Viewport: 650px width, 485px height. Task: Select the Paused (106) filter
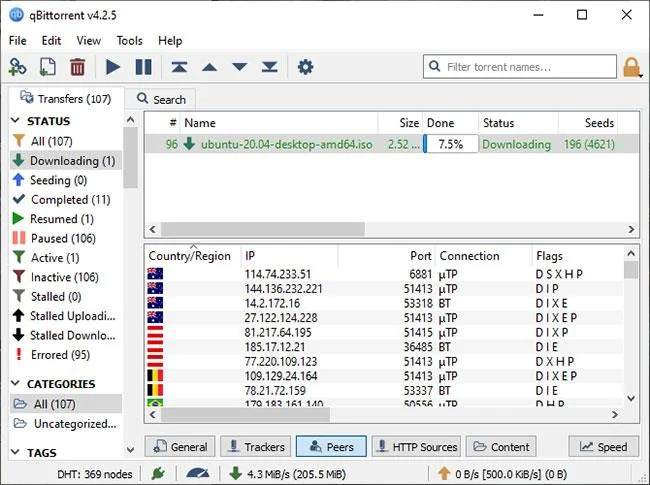pos(66,238)
